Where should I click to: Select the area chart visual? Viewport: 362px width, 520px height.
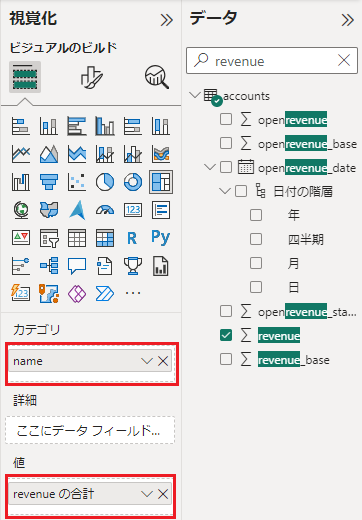(x=49, y=154)
